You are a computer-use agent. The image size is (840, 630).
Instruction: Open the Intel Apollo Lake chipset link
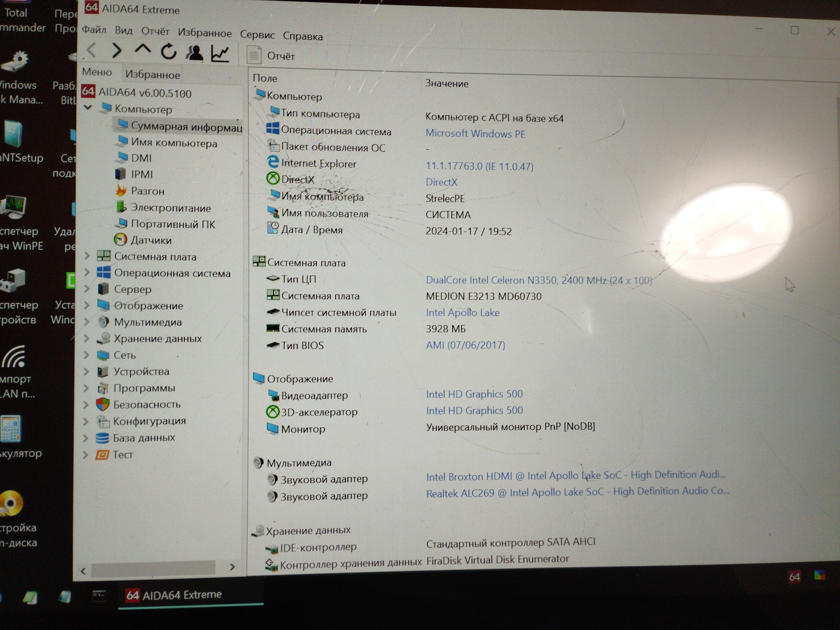(x=462, y=312)
